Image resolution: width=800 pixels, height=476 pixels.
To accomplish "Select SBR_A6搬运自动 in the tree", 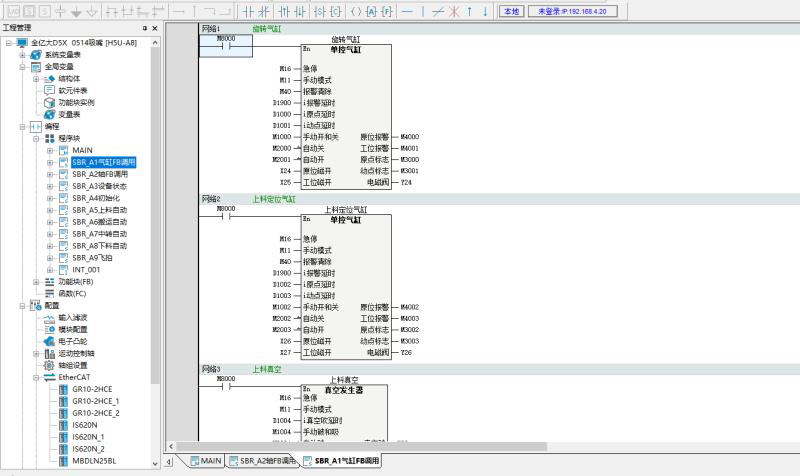I will (99, 222).
